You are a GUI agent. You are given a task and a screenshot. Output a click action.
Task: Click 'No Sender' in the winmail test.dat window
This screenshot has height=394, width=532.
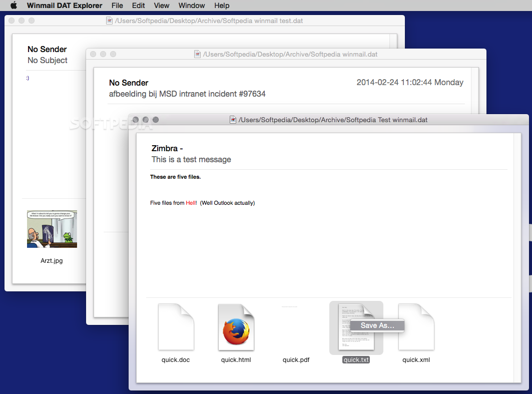coord(47,49)
